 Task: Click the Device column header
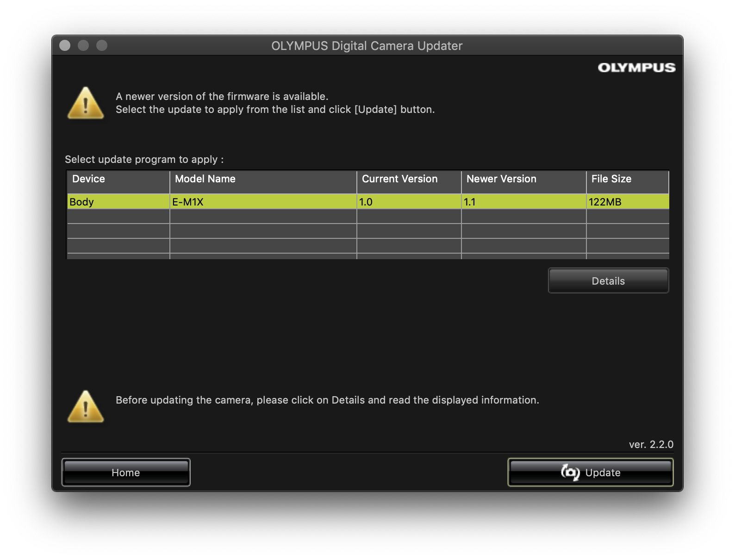click(x=118, y=182)
